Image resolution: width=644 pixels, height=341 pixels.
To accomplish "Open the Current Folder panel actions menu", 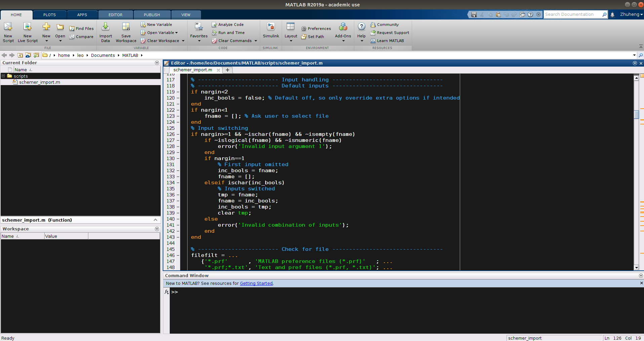I will tap(157, 63).
